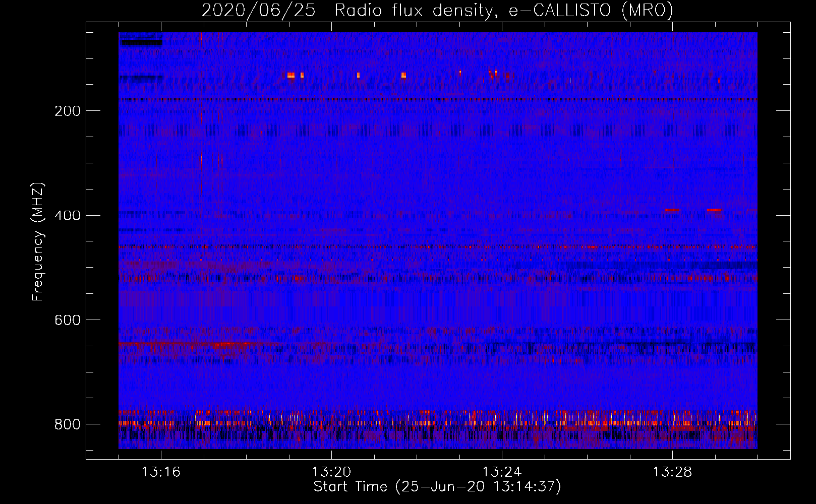The image size is (816, 504).
Task: Click the 200 frequency tick label
Action: pos(67,111)
